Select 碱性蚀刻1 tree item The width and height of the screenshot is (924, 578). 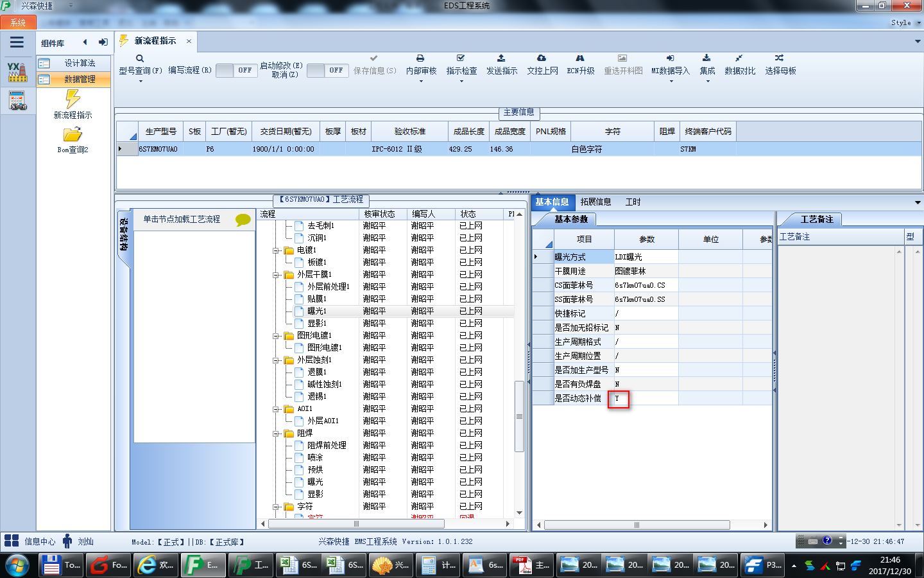(x=324, y=385)
